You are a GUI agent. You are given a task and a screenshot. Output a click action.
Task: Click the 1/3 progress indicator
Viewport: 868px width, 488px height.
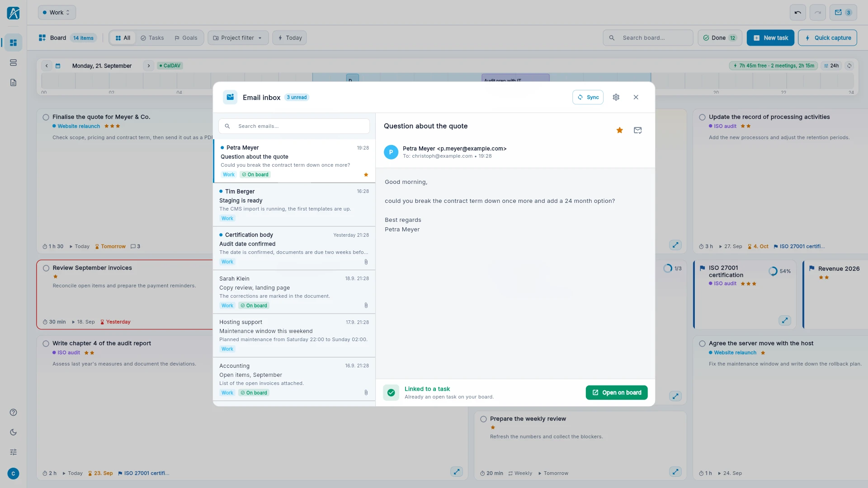[x=672, y=268]
